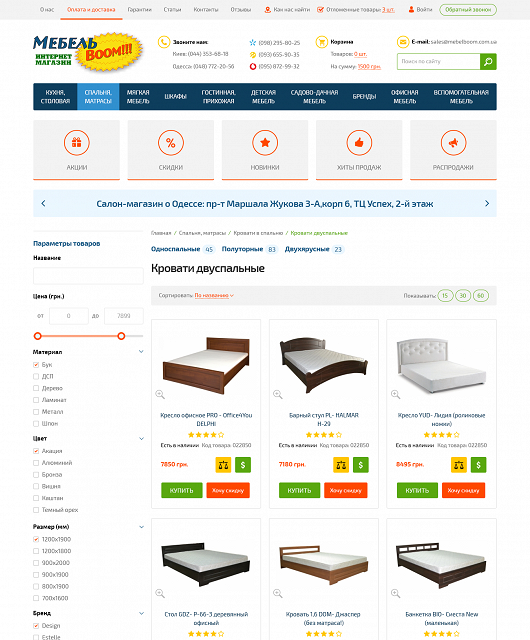Uncheck the Бук material checkbox
The width and height of the screenshot is (530, 640).
tap(36, 364)
